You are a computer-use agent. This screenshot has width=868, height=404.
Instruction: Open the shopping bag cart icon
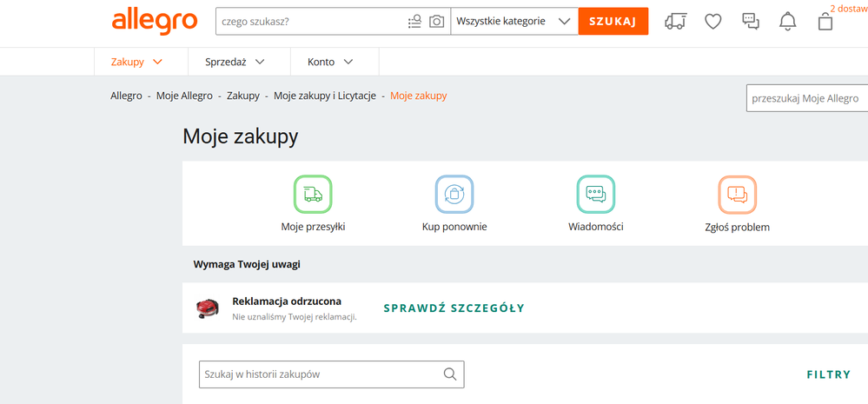point(825,22)
